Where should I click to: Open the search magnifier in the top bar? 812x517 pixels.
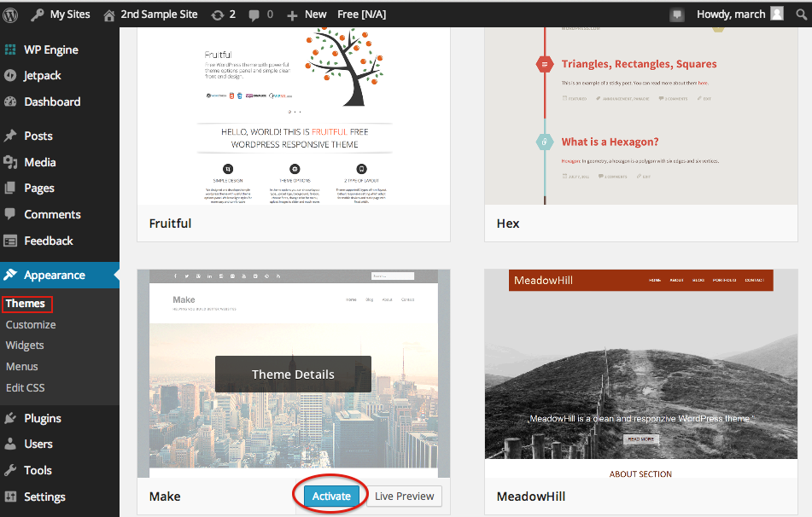(x=801, y=14)
